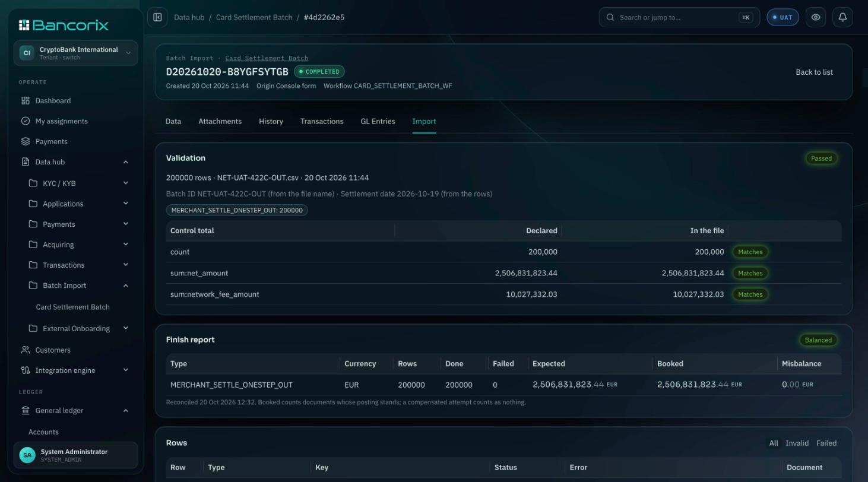Screen dimensions: 868x482
Task: Select the Import tab
Action: tap(424, 122)
